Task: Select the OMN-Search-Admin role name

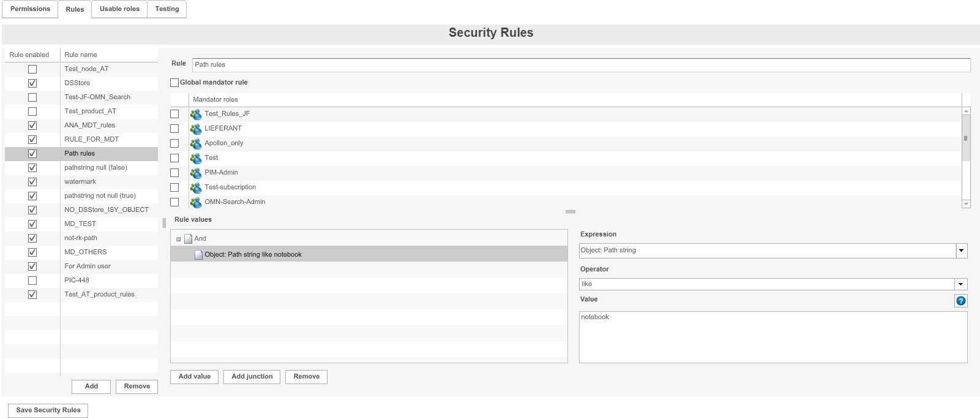Action: tap(235, 202)
